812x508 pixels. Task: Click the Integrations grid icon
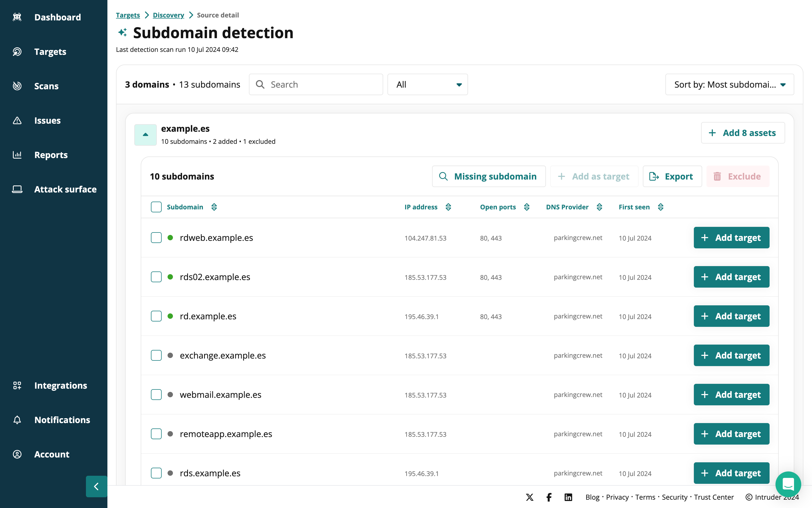coord(17,385)
